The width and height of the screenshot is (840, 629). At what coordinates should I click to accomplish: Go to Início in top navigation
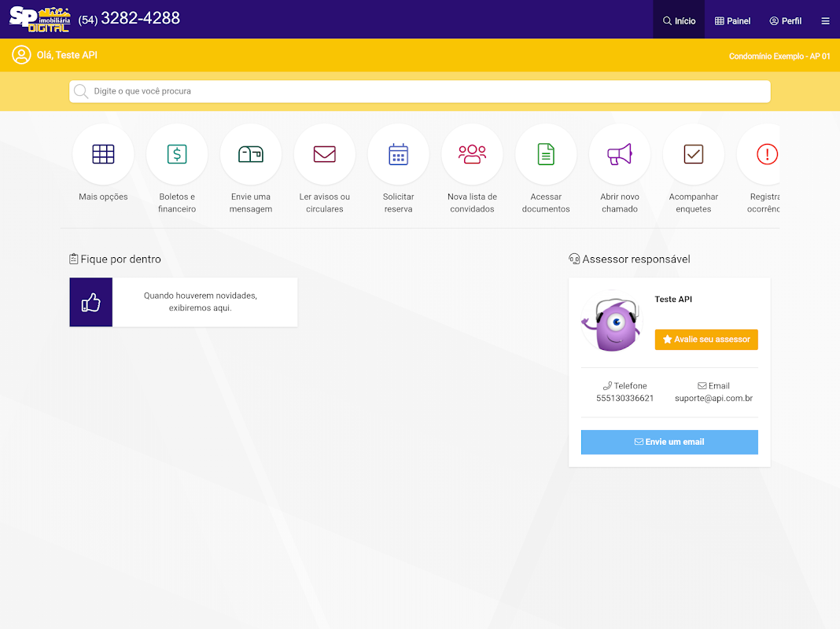[x=679, y=21]
